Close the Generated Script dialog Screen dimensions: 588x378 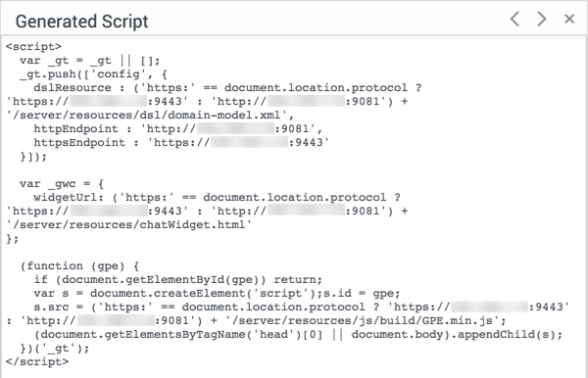[x=569, y=19]
